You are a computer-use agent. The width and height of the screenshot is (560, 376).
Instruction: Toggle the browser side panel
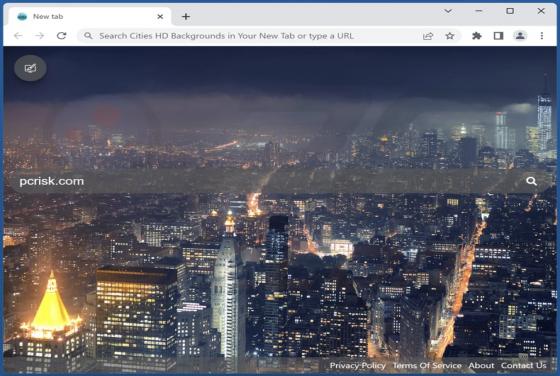coord(498,36)
